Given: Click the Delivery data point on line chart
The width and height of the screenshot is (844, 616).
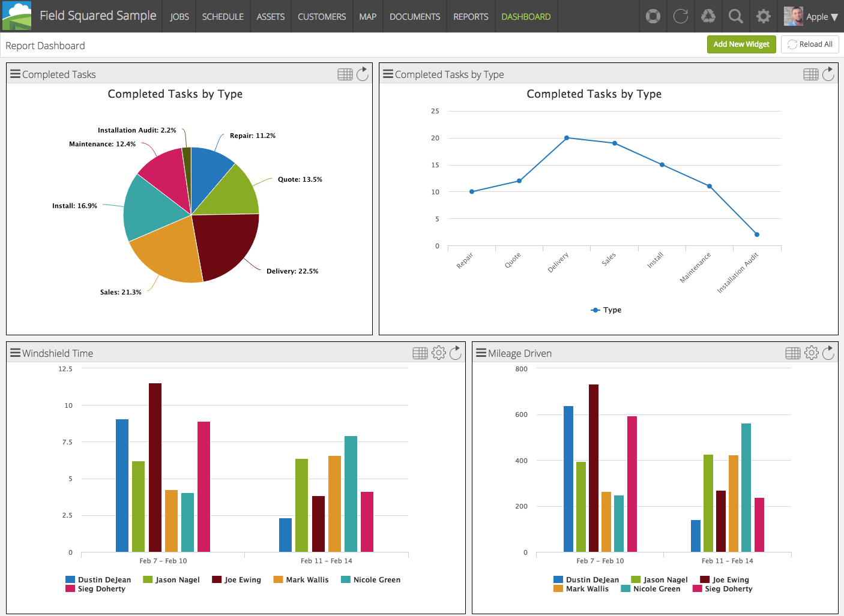Looking at the screenshot, I should [x=567, y=138].
